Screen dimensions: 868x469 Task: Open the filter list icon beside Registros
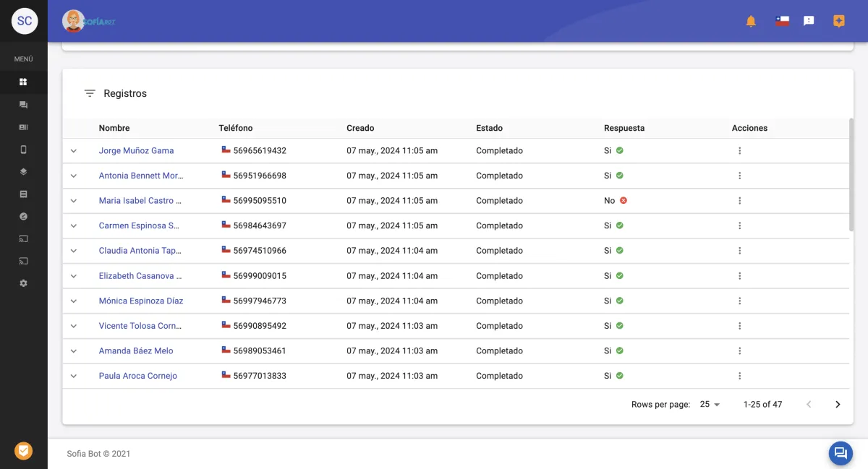pos(90,93)
